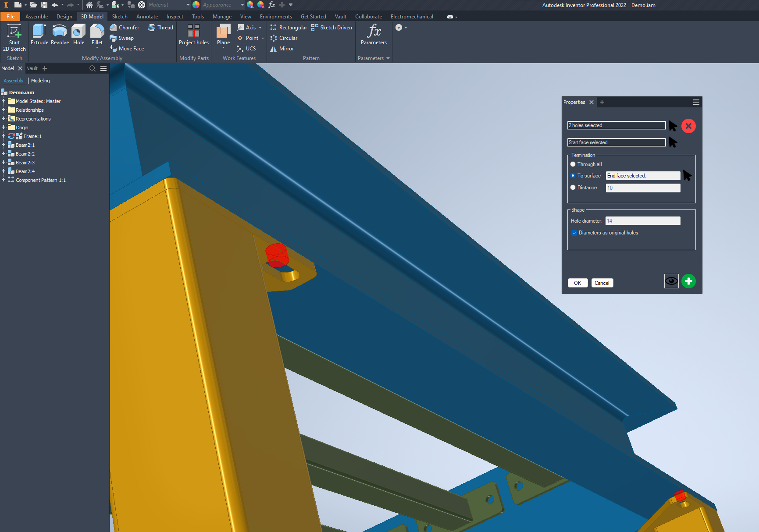Launch the Project holes command
This screenshot has height=532, width=759.
tap(194, 35)
